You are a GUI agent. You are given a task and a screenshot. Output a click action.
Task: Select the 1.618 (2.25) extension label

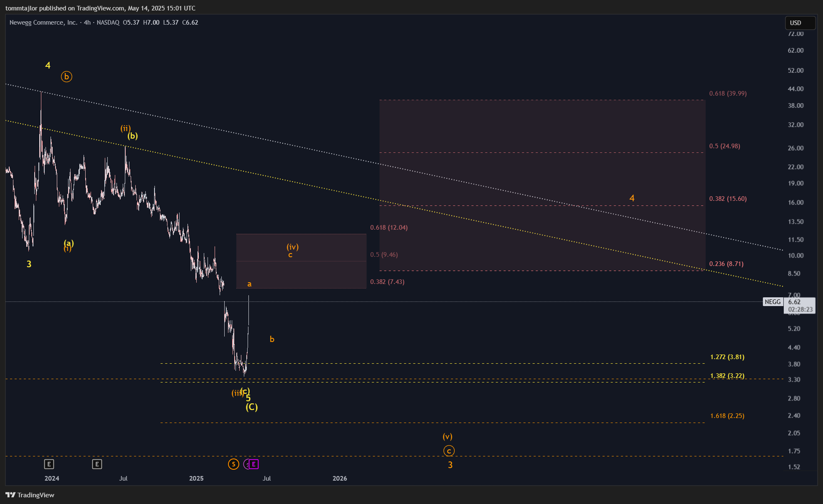pyautogui.click(x=727, y=416)
